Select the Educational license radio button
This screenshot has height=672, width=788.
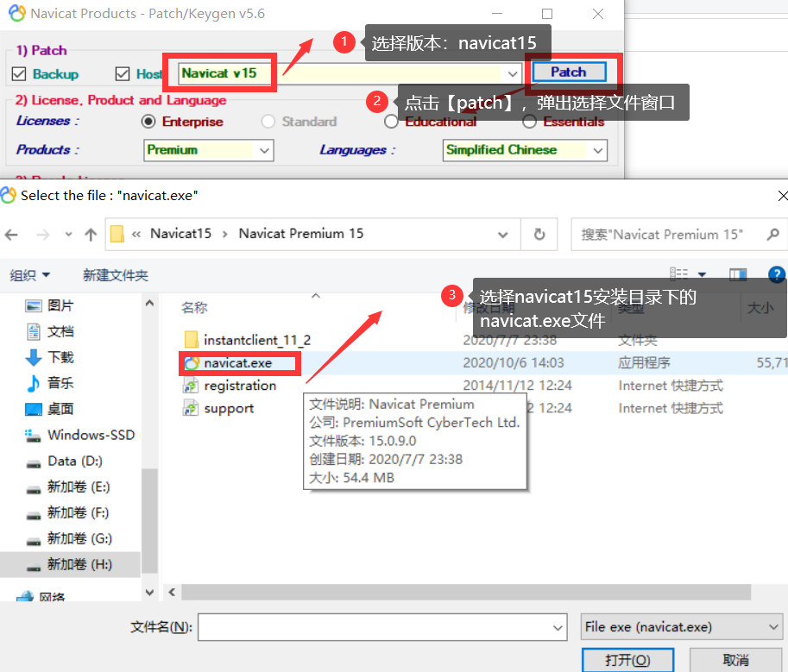[x=391, y=122]
